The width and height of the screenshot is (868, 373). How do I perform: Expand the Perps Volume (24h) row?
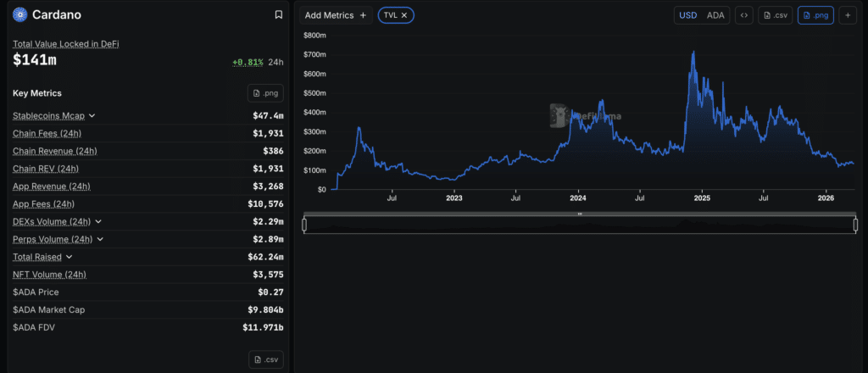[x=101, y=239]
